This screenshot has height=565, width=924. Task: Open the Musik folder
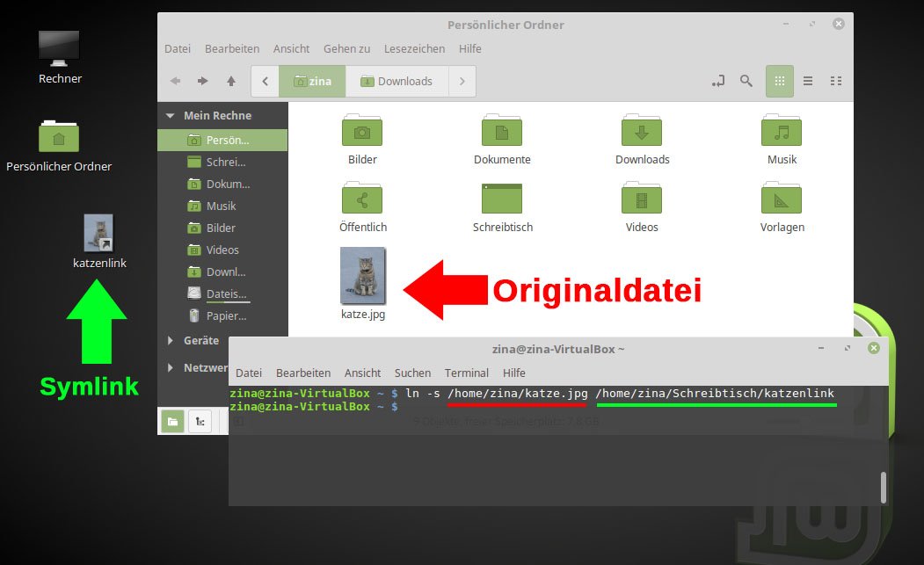(x=781, y=132)
